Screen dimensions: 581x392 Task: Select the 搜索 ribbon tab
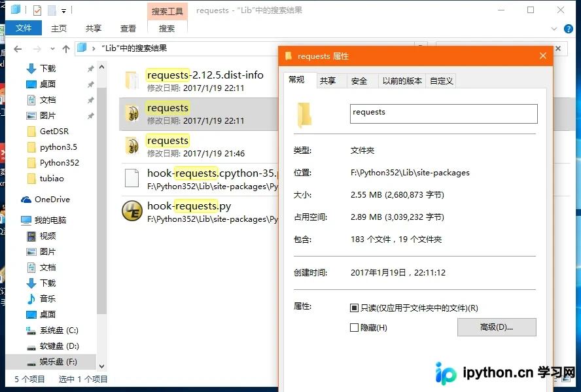[x=167, y=29]
